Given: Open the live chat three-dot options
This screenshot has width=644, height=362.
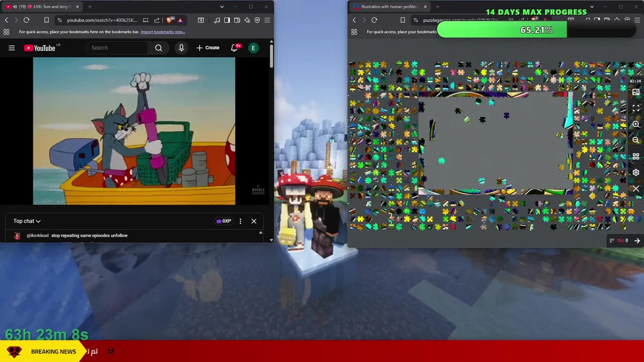Looking at the screenshot, I should tap(240, 221).
